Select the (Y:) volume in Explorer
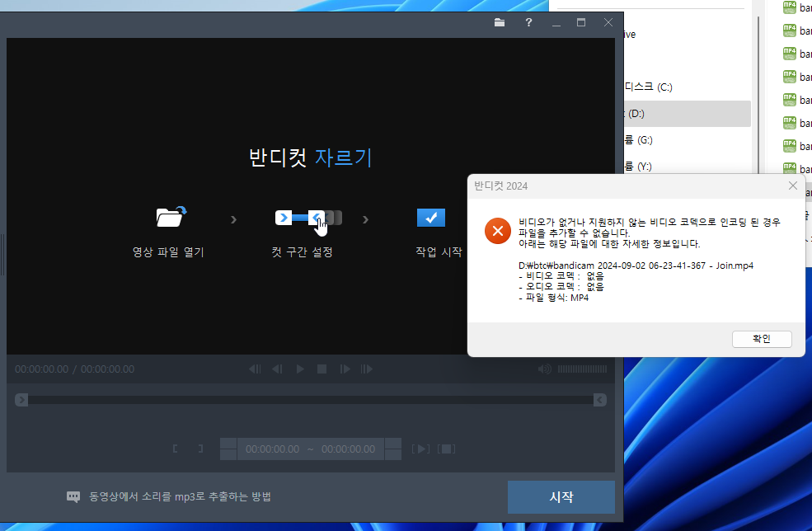Screen dimensions: 812x531 click(x=638, y=167)
